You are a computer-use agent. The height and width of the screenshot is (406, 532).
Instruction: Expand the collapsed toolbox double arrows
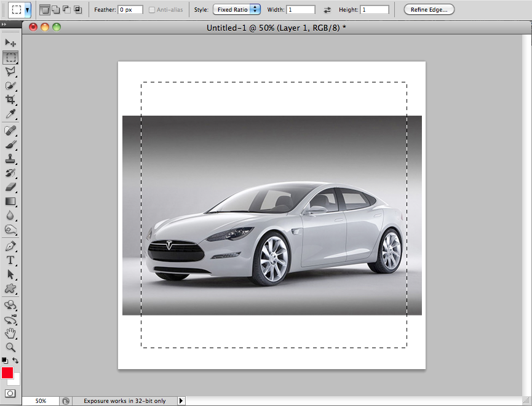pos(4,25)
